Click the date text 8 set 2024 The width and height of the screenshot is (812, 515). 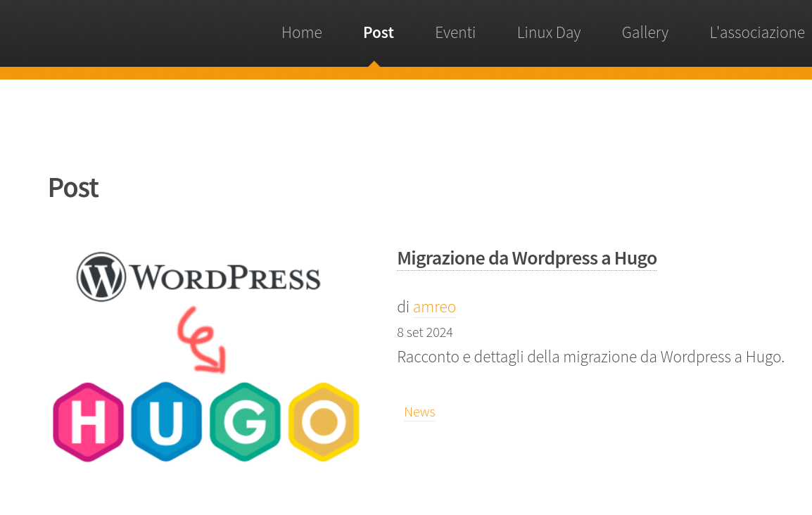click(424, 332)
